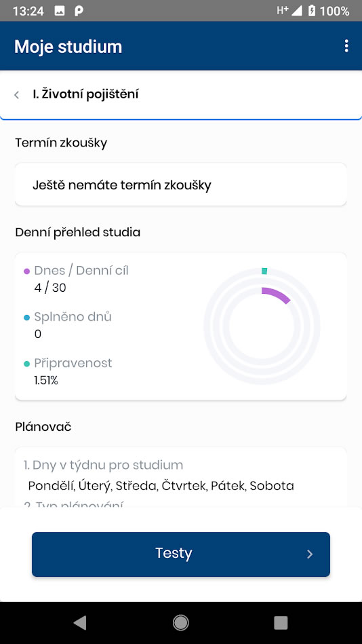Select the Splněno dnů statistic
The image size is (362, 644).
coord(68,325)
